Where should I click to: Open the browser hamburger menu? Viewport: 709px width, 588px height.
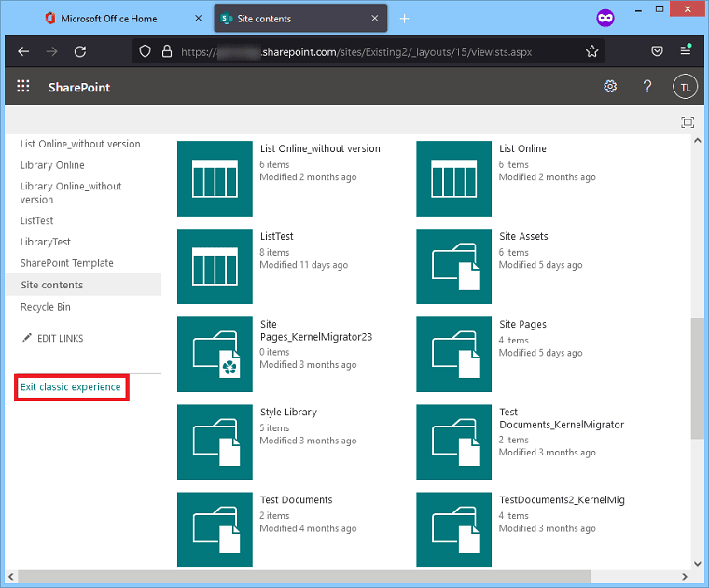686,50
